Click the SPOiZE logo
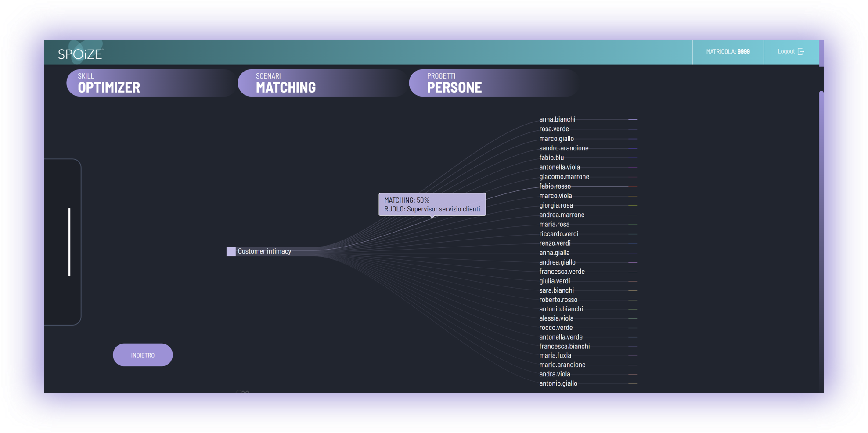Screen dimensions: 868x433 pyautogui.click(x=80, y=54)
